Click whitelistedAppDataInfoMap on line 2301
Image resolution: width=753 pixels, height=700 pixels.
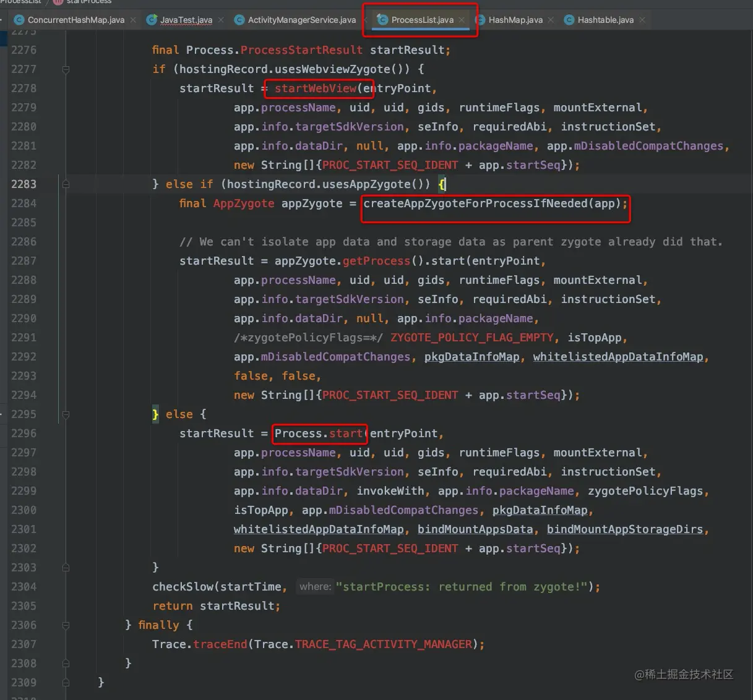(x=319, y=529)
